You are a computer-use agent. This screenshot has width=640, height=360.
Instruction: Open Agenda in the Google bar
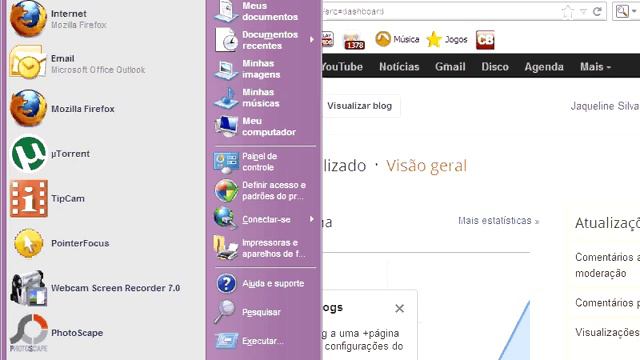click(544, 67)
